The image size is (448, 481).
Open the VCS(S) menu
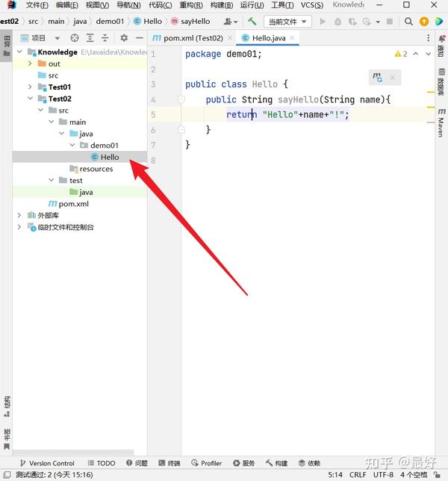312,5
